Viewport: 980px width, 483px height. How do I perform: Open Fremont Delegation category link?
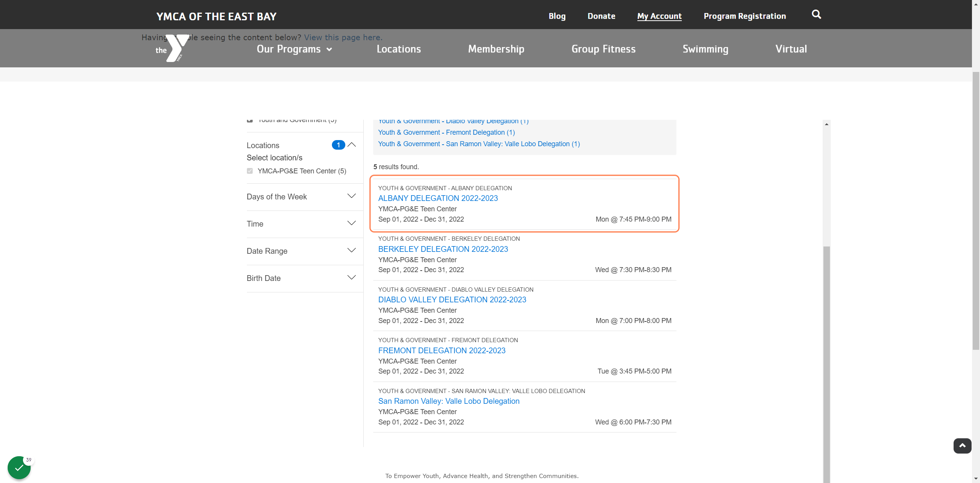[446, 132]
